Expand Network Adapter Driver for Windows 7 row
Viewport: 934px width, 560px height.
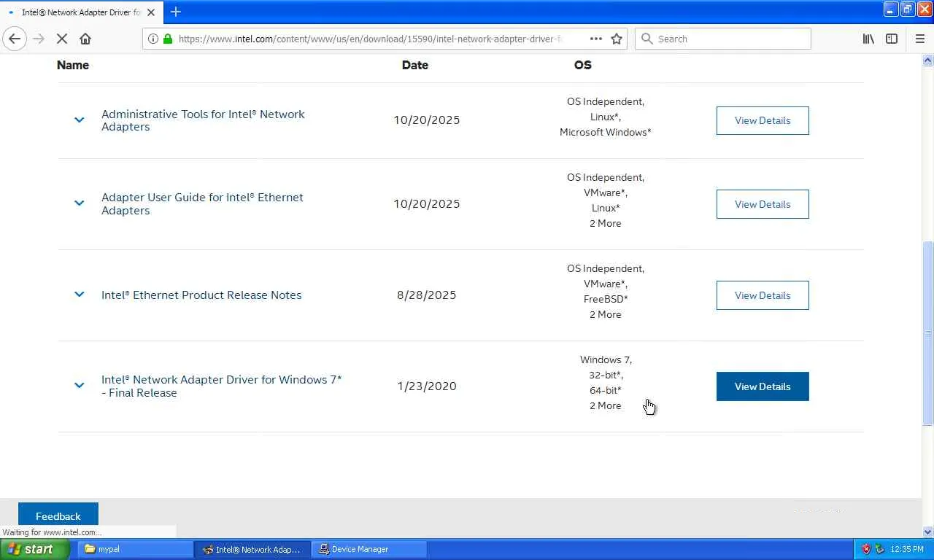click(79, 385)
